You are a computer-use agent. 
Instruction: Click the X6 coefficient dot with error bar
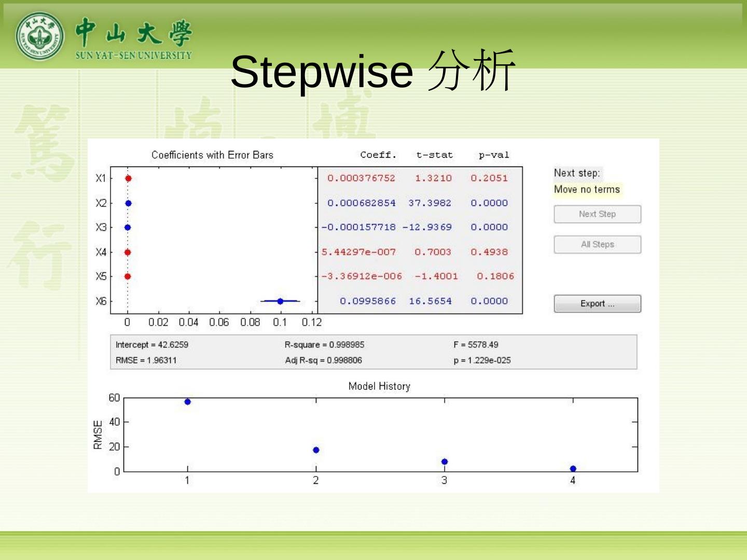tap(280, 301)
